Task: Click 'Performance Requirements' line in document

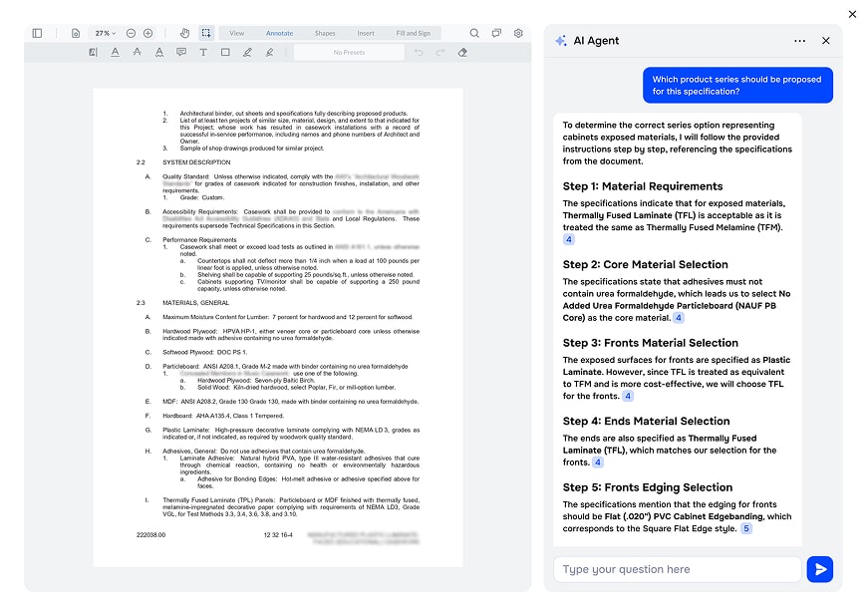Action: tap(199, 240)
